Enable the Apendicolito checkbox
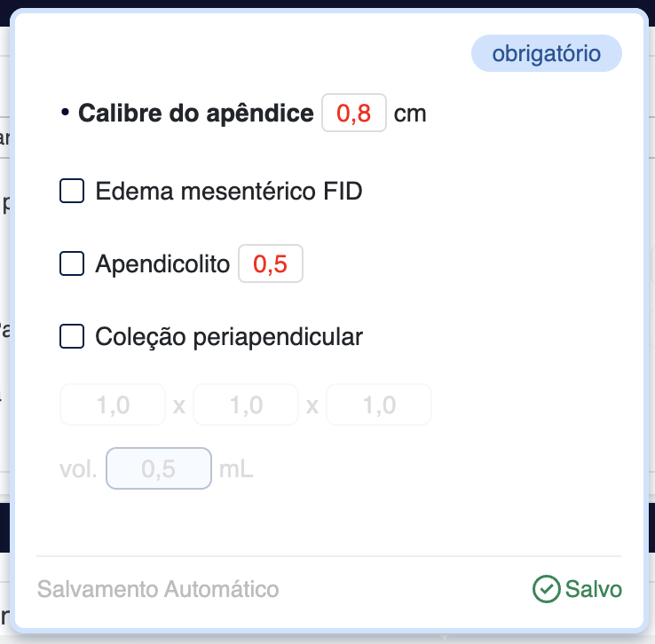The image size is (655, 644). pos(72,263)
